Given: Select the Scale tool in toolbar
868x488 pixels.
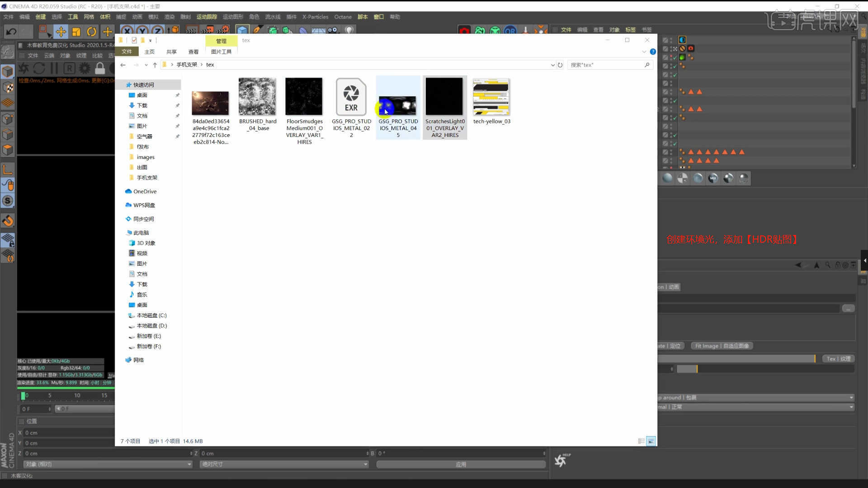Looking at the screenshot, I should [76, 32].
